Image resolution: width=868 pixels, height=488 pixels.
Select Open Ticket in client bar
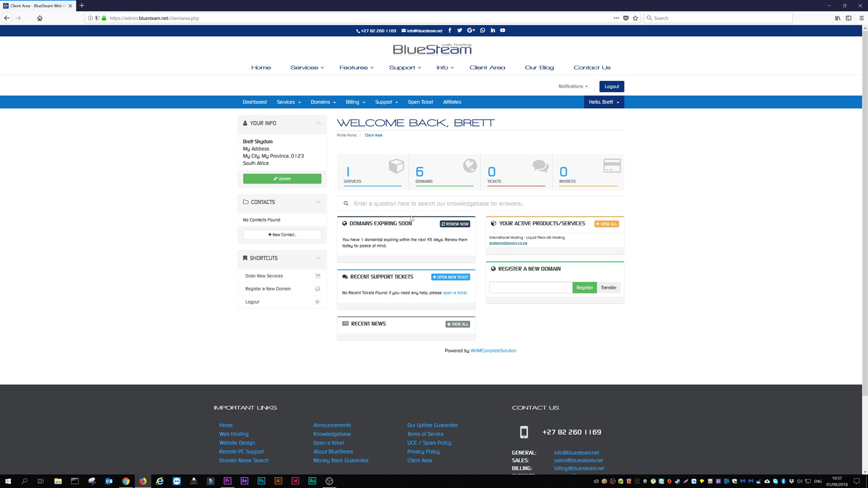pos(420,102)
